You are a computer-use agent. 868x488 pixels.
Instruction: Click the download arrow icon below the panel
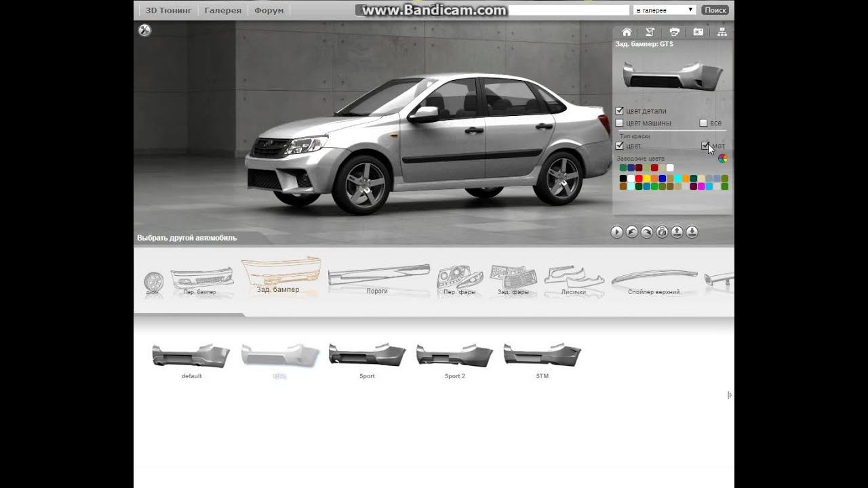click(692, 232)
